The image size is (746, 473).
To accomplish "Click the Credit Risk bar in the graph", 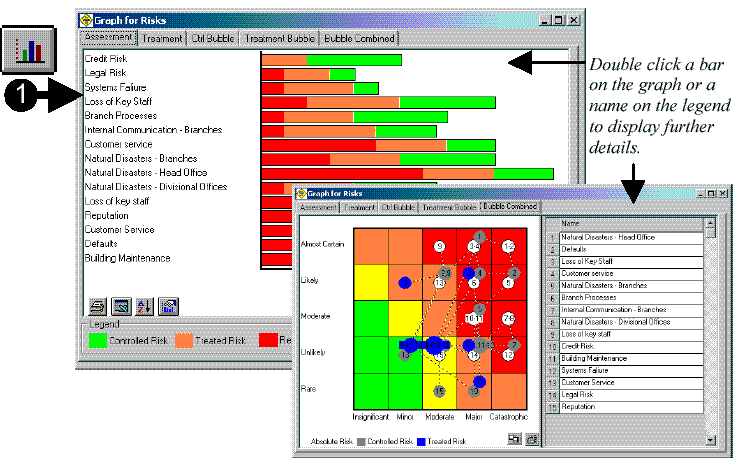I will click(x=330, y=60).
